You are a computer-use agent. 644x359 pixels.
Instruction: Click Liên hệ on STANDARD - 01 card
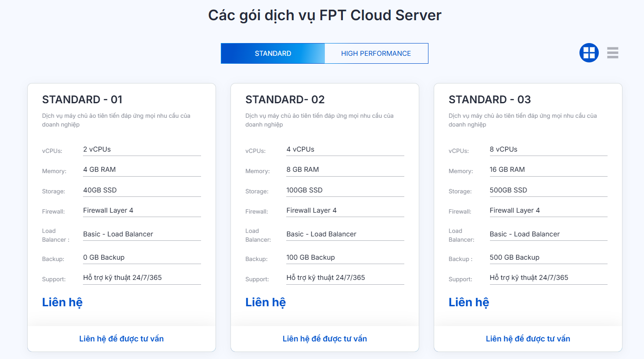(x=62, y=302)
